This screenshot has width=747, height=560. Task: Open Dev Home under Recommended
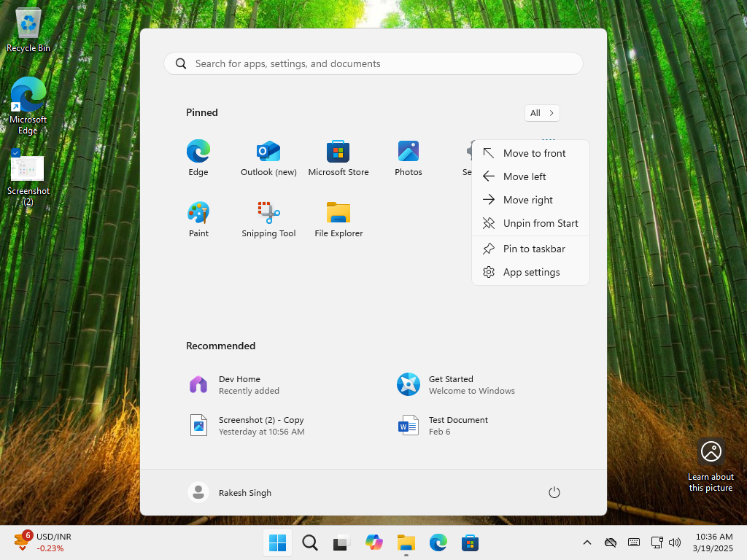click(240, 384)
